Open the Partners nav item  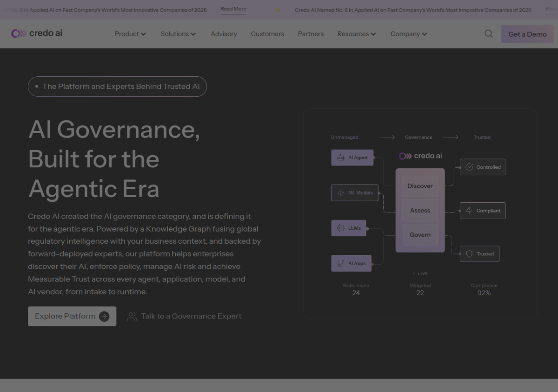pyautogui.click(x=311, y=34)
